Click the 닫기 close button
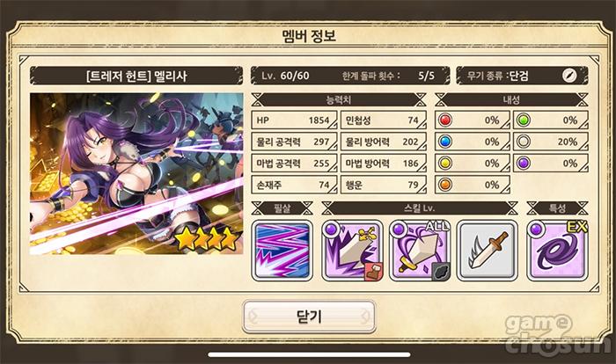 coord(309,317)
